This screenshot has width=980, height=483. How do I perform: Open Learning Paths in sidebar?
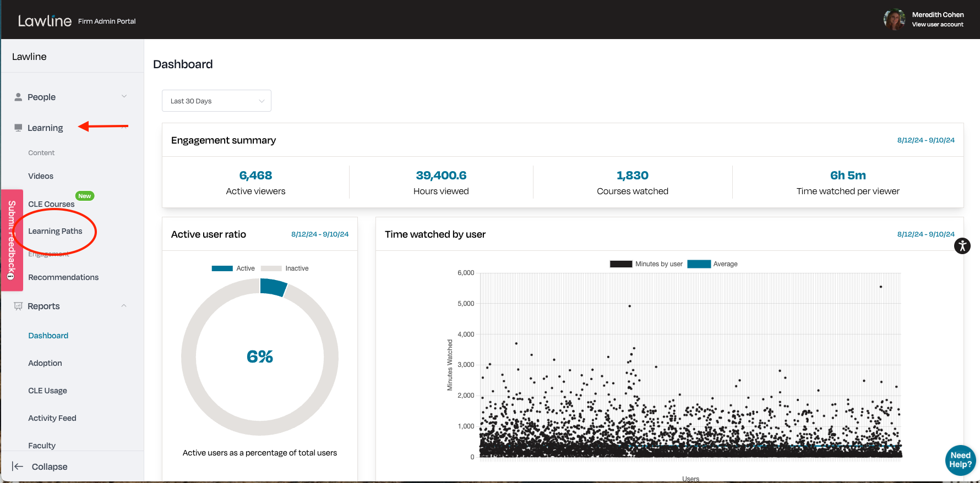(x=55, y=231)
